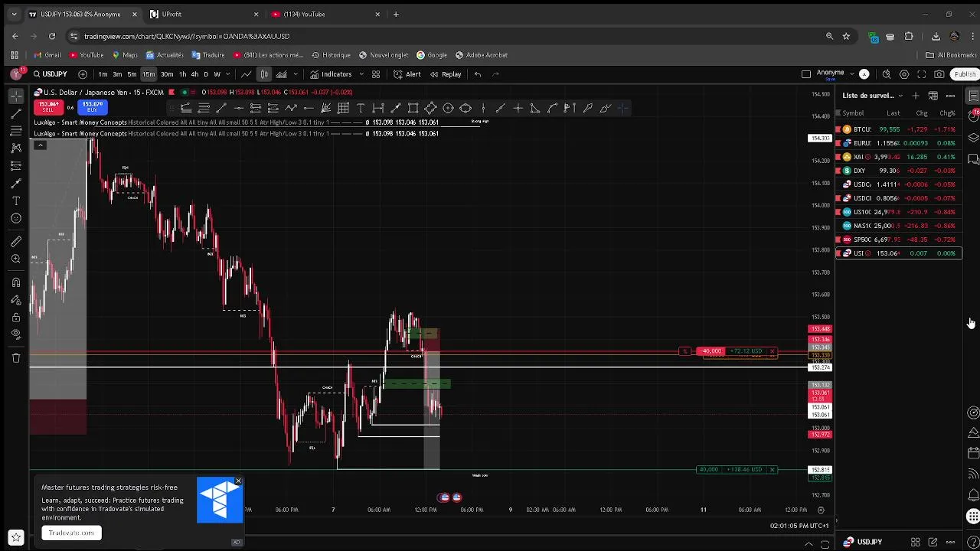Viewport: 980px width, 551px height.
Task: Open the Tradovate.com ad link
Action: tap(71, 533)
